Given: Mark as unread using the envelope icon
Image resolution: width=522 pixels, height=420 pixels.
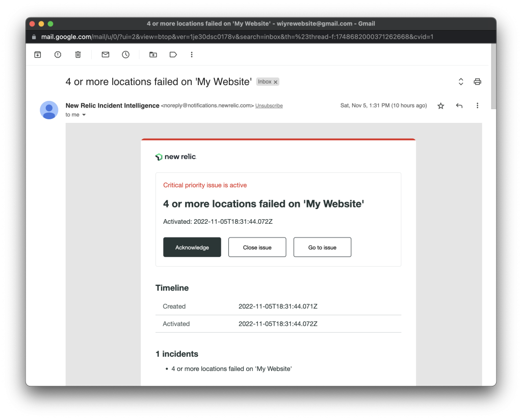Looking at the screenshot, I should point(106,55).
